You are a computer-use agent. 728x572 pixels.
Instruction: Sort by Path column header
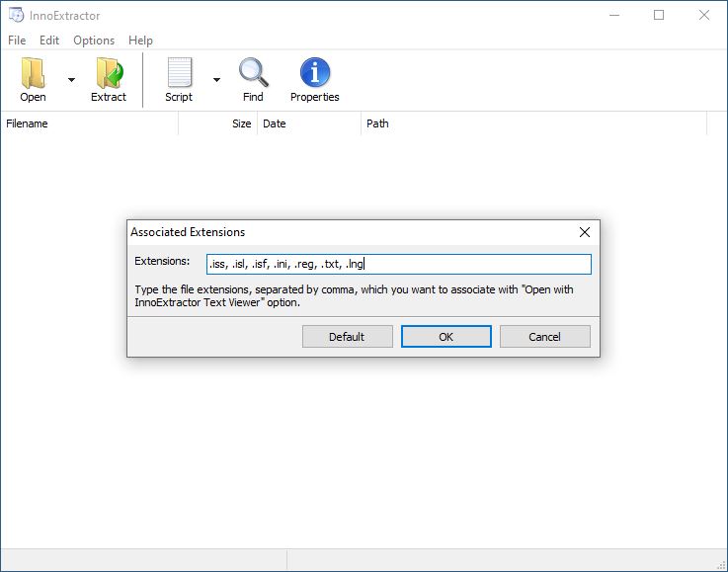[534, 123]
